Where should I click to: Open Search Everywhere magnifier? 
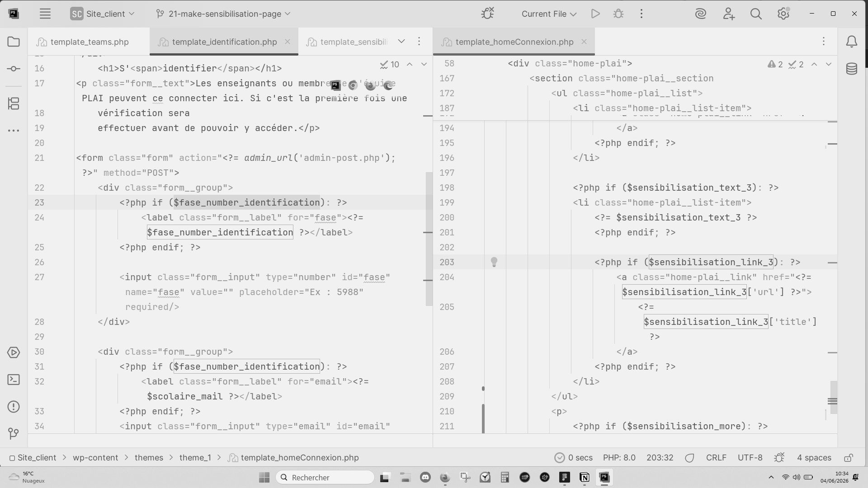point(756,14)
